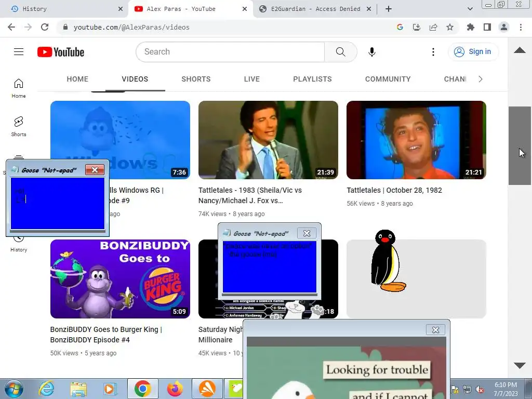
Task: Open the Windows Start menu orb
Action: pos(14,389)
